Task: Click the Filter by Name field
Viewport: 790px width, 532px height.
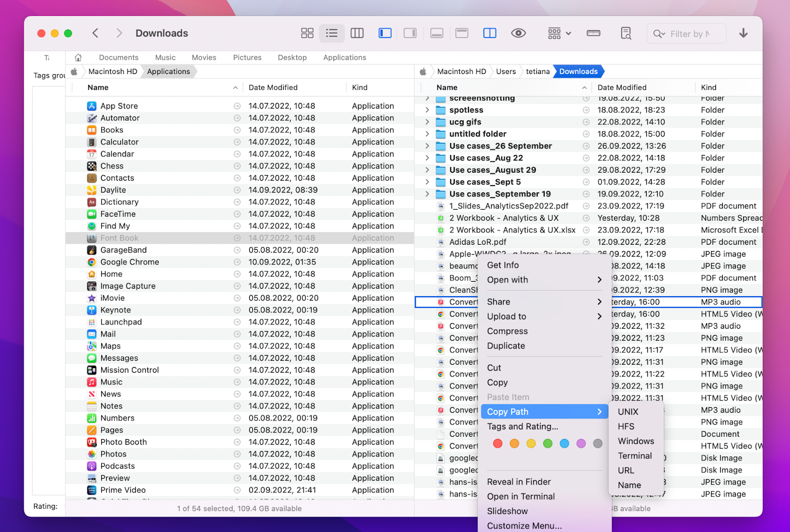Action: (x=686, y=34)
